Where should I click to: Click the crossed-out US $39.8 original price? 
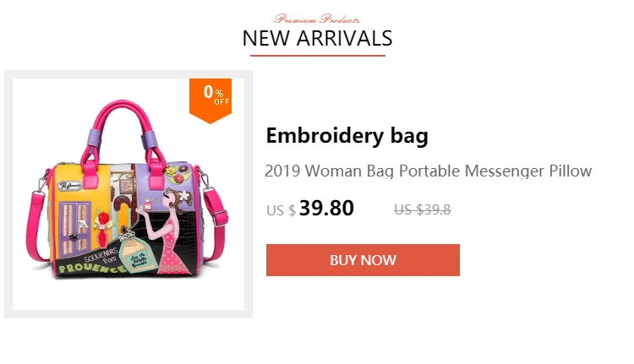click(422, 209)
